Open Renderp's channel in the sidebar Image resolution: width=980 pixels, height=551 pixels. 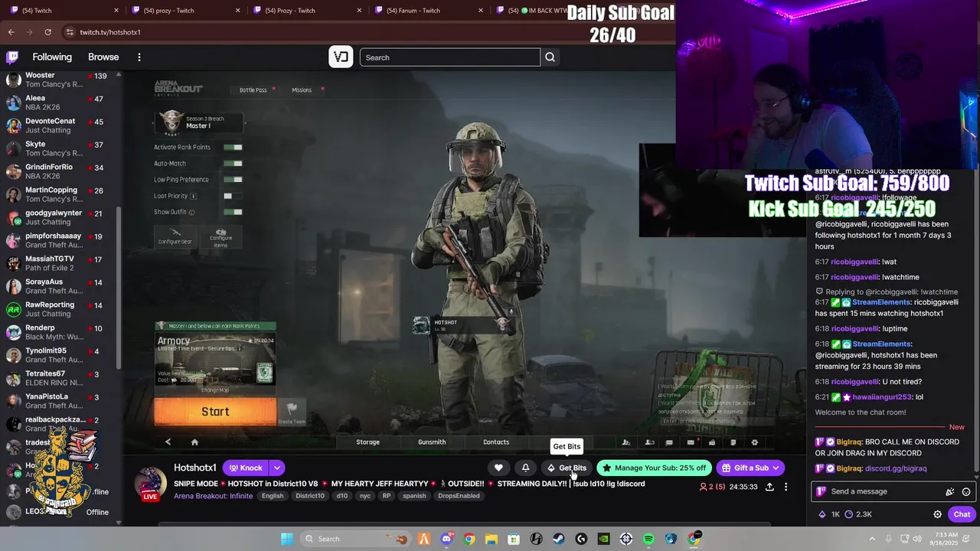click(60, 332)
